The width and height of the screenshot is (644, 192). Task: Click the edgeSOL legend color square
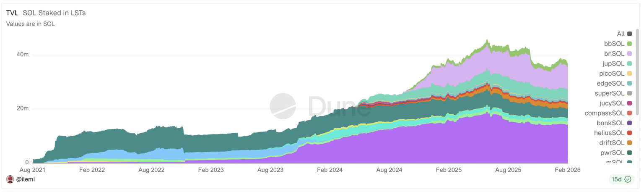[629, 84]
